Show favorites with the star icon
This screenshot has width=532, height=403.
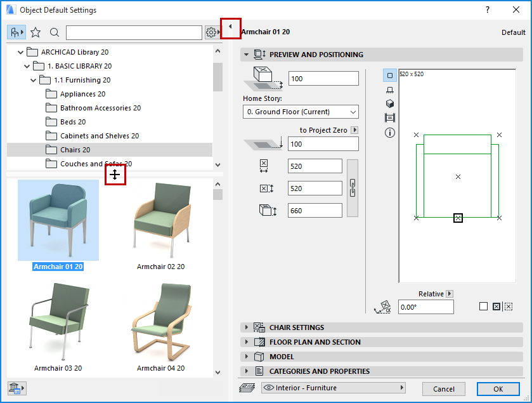tap(36, 32)
